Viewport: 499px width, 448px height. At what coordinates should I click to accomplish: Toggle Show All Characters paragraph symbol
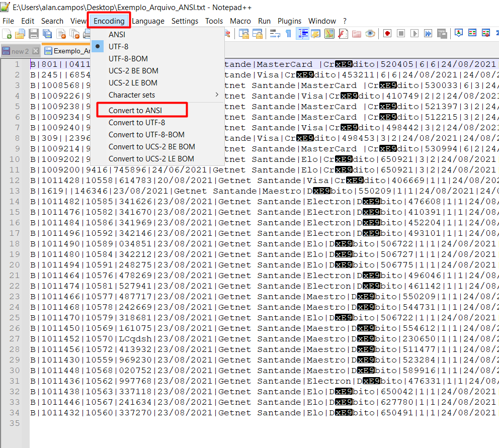(x=288, y=33)
